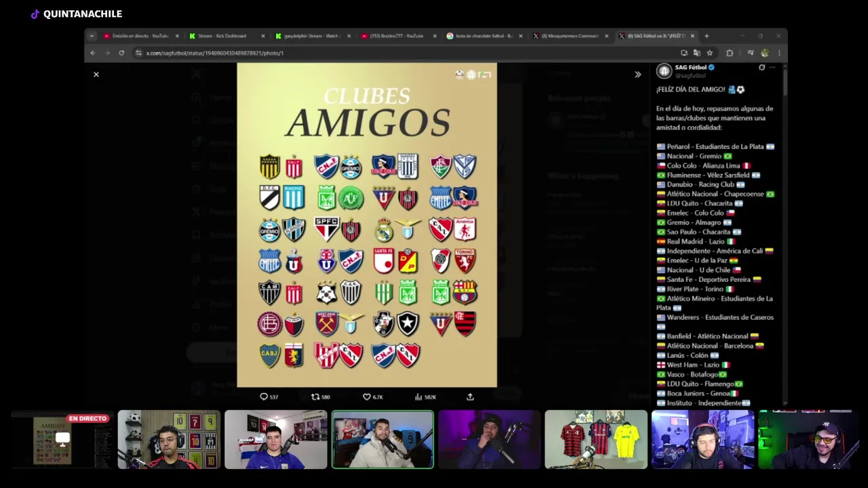Viewport: 868px width, 488px height.
Task: Click the Grok icon beside More menu
Action: (762, 68)
